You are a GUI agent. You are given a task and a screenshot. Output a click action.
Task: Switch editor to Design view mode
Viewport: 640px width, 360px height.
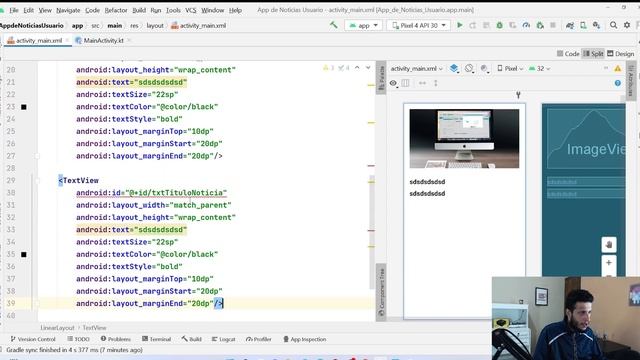(620, 53)
